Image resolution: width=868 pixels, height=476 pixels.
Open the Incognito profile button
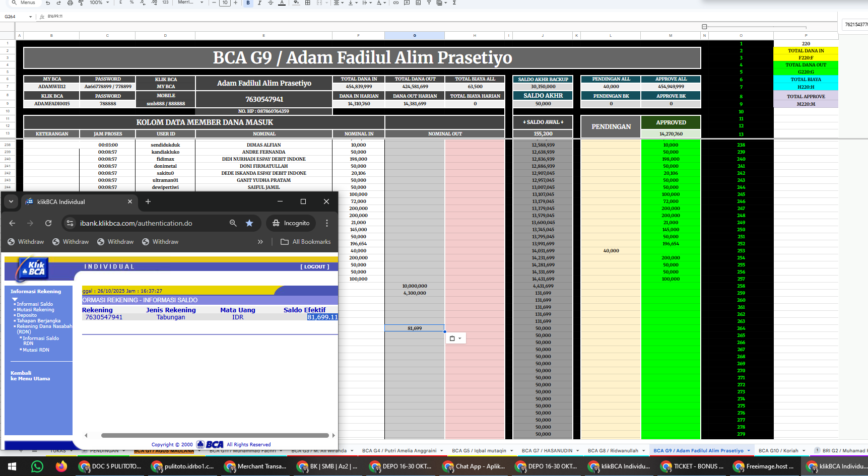(291, 223)
